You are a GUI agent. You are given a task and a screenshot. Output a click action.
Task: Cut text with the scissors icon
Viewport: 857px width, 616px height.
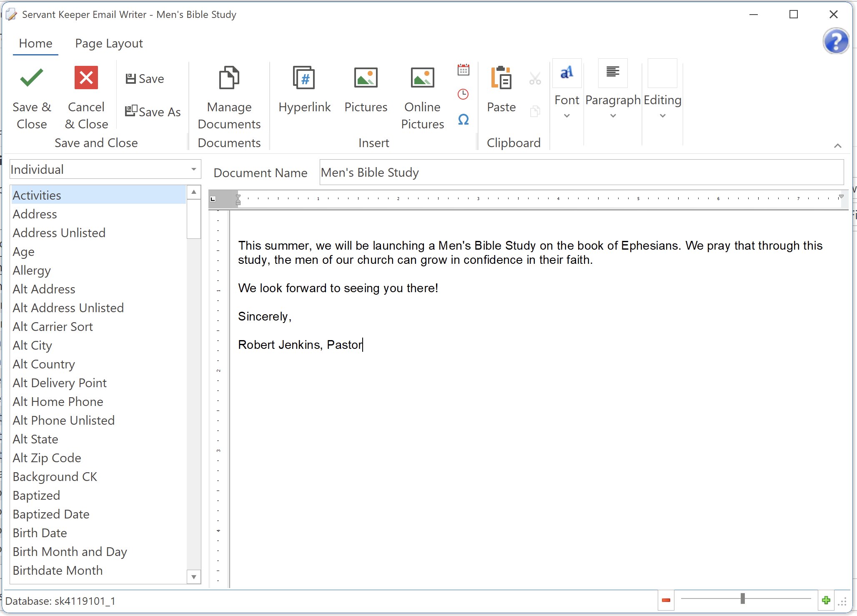(x=535, y=78)
